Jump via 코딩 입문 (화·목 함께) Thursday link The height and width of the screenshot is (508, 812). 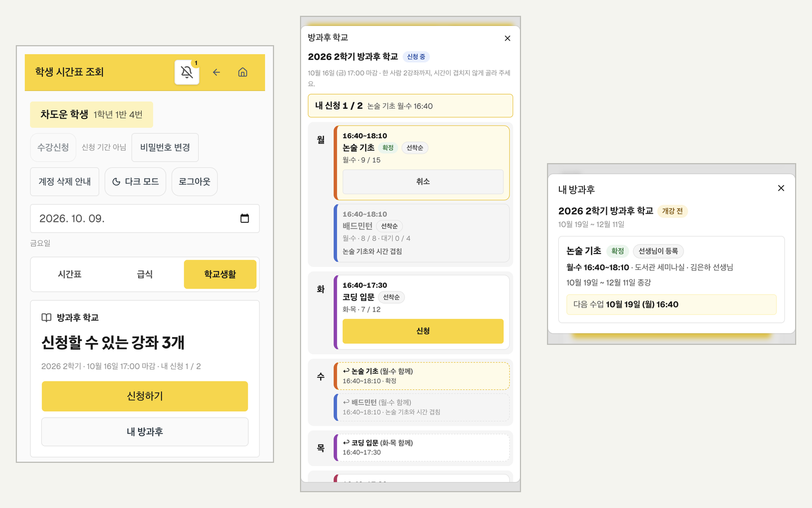click(x=422, y=448)
